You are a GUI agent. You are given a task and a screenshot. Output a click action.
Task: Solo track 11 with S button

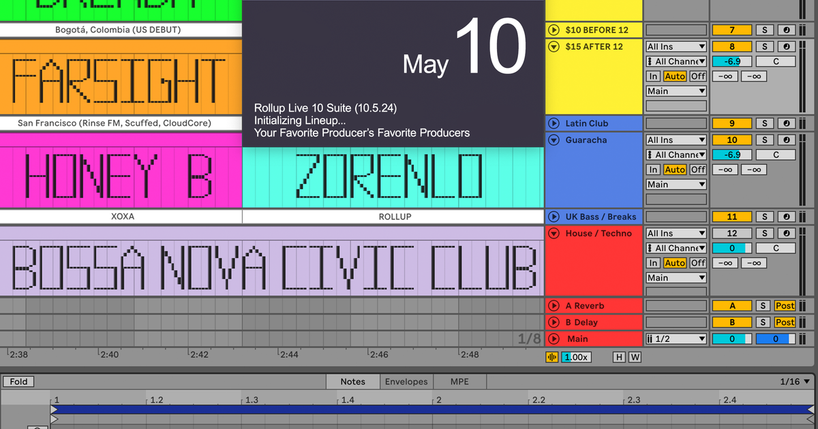[x=765, y=217]
